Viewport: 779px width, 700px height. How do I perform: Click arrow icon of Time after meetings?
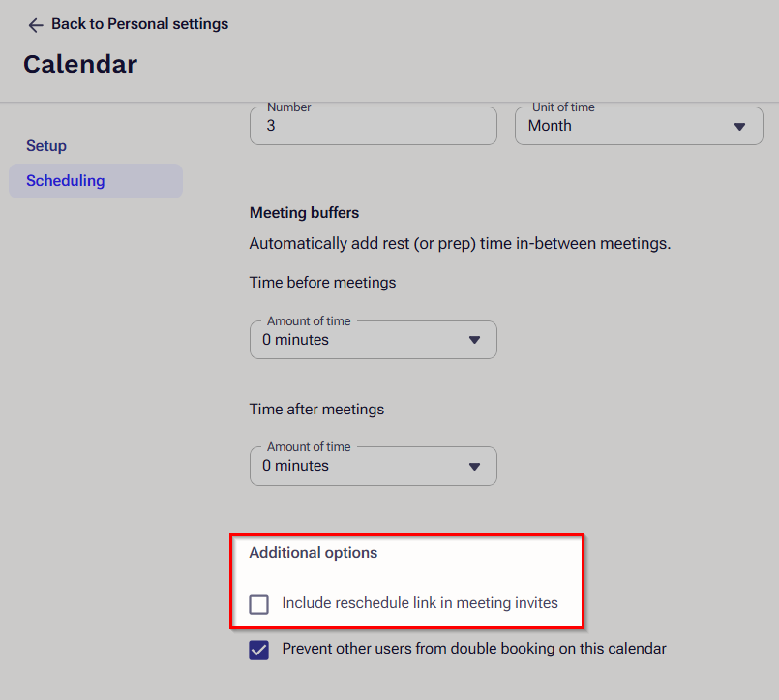(474, 467)
